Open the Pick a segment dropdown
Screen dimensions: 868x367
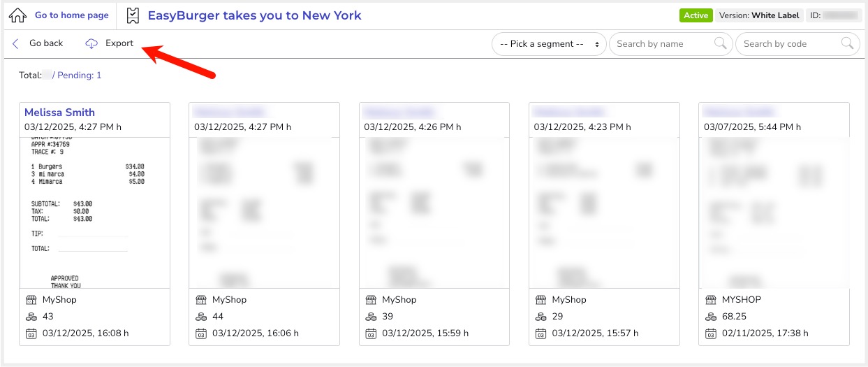pyautogui.click(x=548, y=44)
